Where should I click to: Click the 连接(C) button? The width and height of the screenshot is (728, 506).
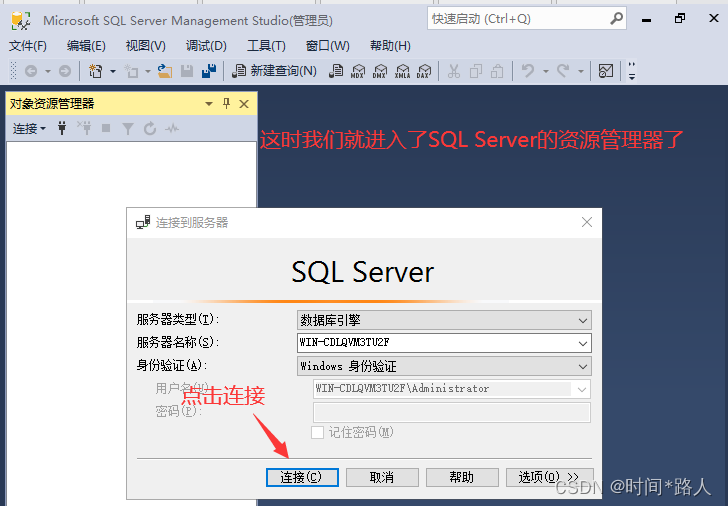(302, 477)
